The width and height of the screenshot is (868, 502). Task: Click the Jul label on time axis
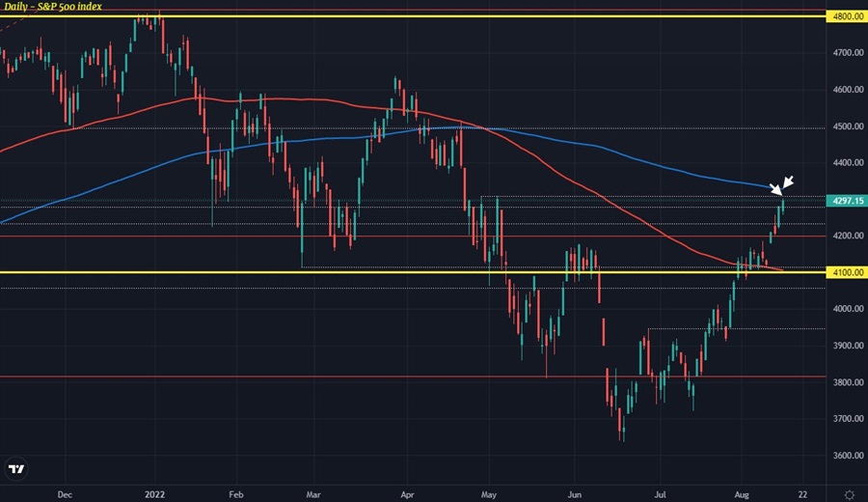(x=660, y=494)
